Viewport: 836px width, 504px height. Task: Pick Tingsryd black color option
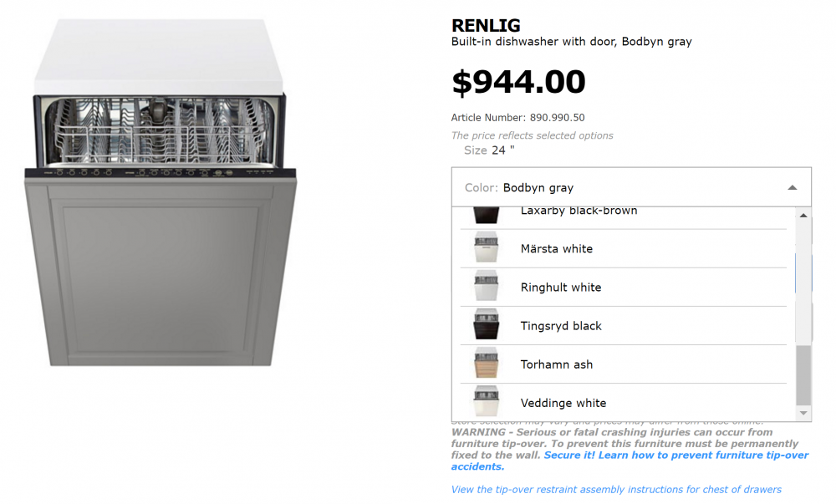(x=624, y=325)
